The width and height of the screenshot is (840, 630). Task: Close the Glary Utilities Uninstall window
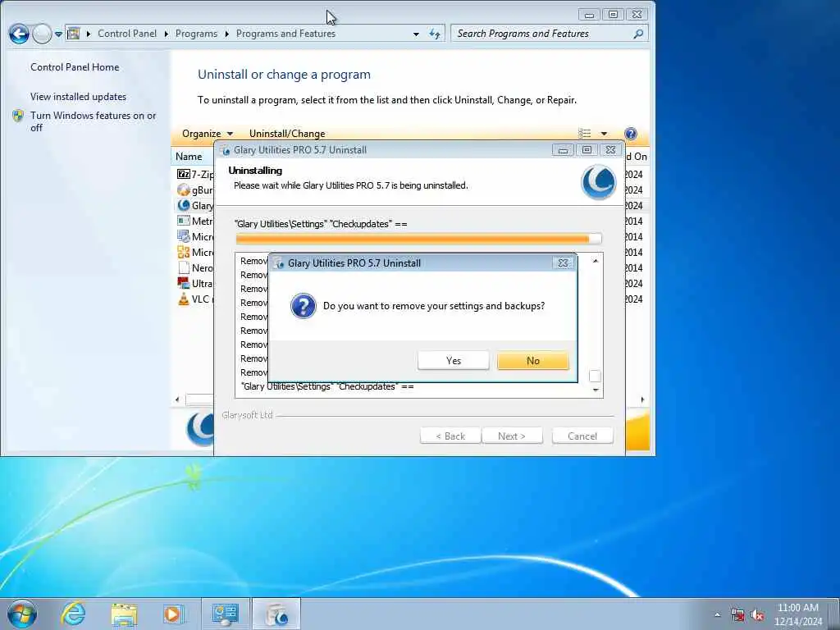610,150
